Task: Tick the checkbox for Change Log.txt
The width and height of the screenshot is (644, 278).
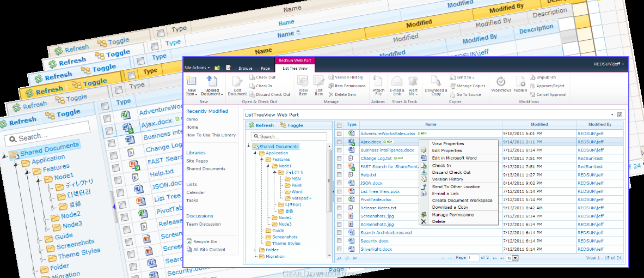Action: pos(339,158)
